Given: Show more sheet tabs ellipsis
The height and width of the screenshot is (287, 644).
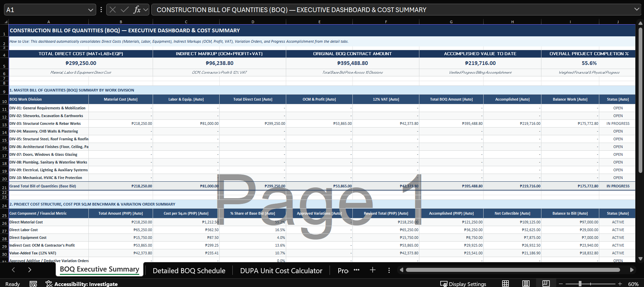Looking at the screenshot, I should [356, 270].
